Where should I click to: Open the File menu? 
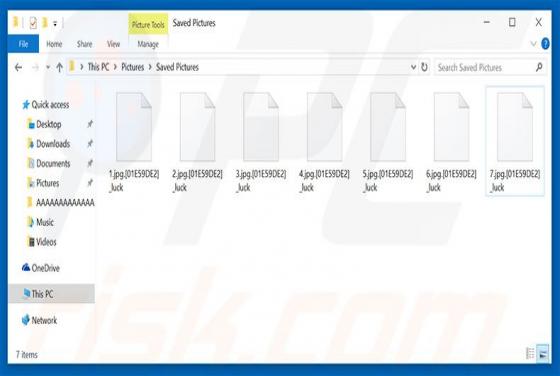[x=23, y=44]
